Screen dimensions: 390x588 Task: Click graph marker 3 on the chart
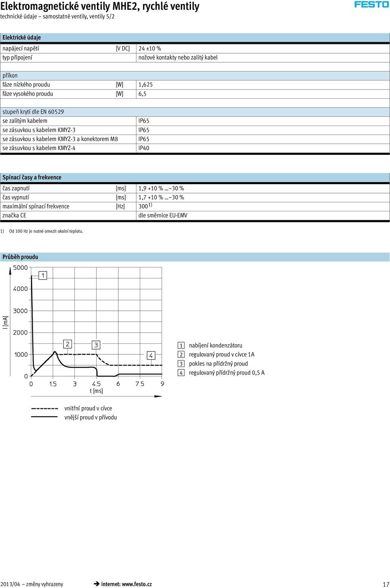tap(96, 345)
